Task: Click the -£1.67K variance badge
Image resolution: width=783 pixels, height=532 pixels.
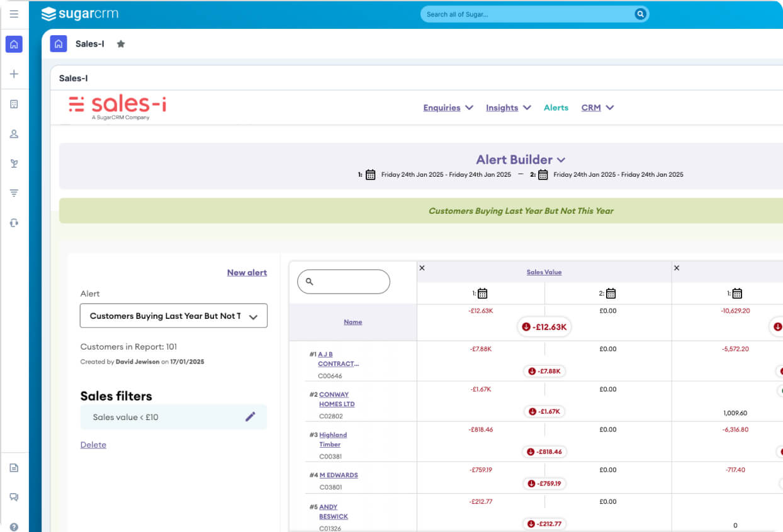Action: tap(545, 411)
